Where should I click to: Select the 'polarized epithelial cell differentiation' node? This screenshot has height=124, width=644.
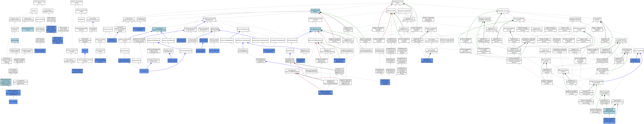311,71
